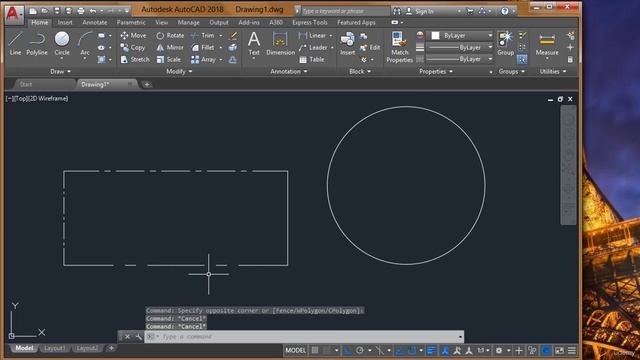Switch to the Annotate ribbon tab

(95, 22)
